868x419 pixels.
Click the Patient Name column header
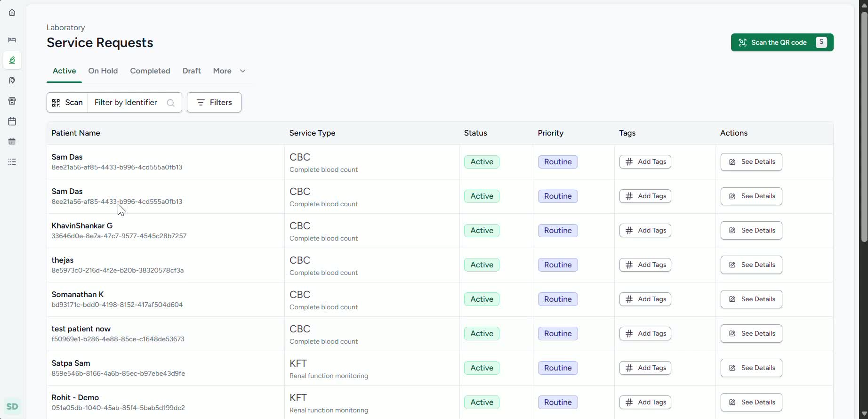pyautogui.click(x=76, y=133)
